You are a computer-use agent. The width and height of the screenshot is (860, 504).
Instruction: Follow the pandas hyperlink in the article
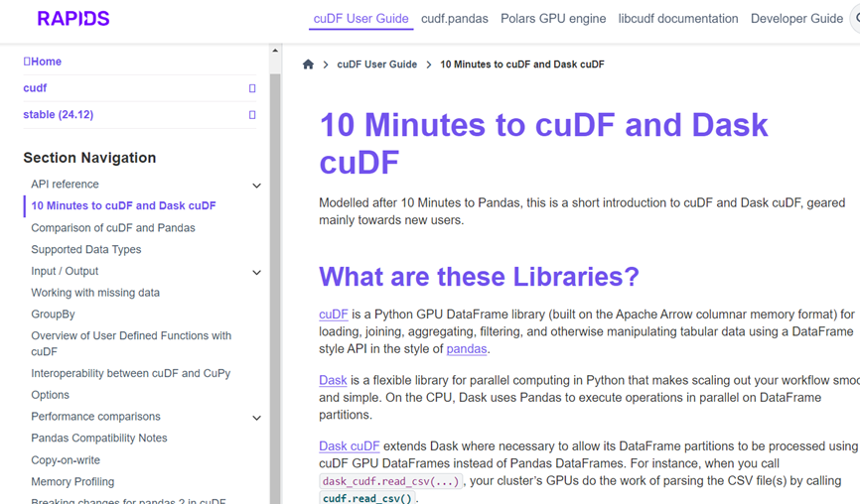coord(467,349)
